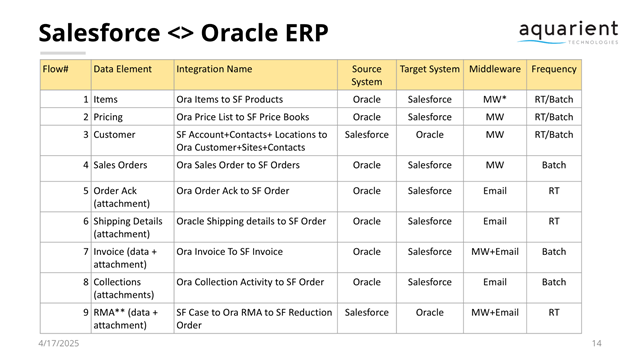Select the MW+Email cell in Invoice row
640x360 pixels.
pos(495,258)
